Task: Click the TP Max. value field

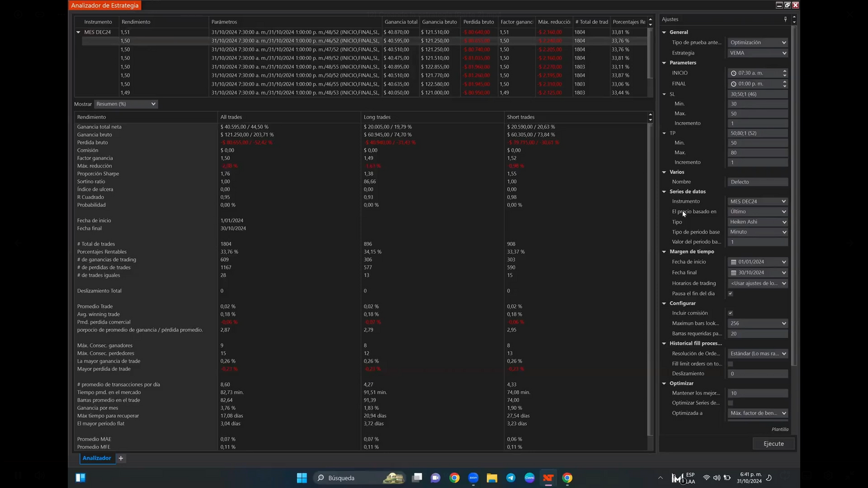Action: point(757,152)
